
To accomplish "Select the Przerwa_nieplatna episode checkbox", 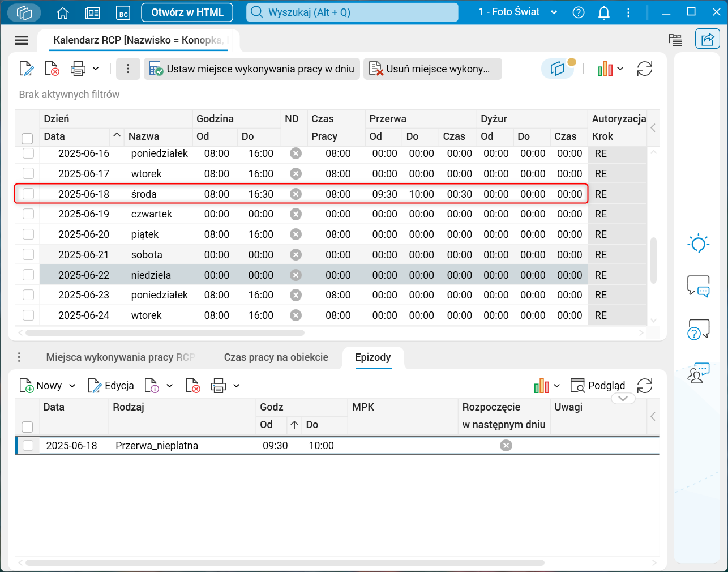I will tap(28, 446).
